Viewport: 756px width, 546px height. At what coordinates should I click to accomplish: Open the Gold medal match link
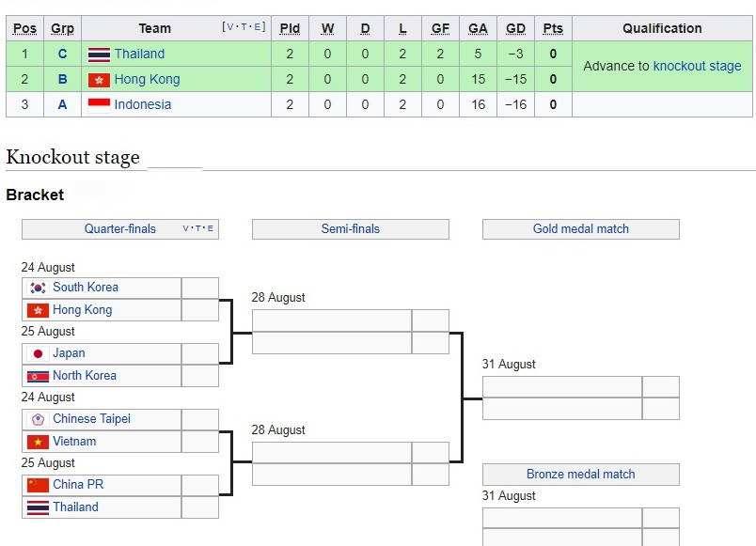pyautogui.click(x=581, y=228)
